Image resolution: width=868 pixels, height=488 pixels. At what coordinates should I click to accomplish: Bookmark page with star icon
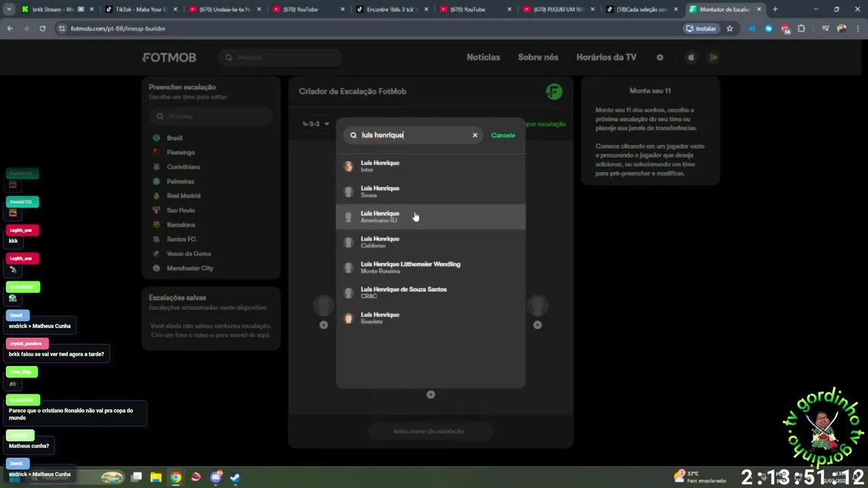tap(730, 28)
